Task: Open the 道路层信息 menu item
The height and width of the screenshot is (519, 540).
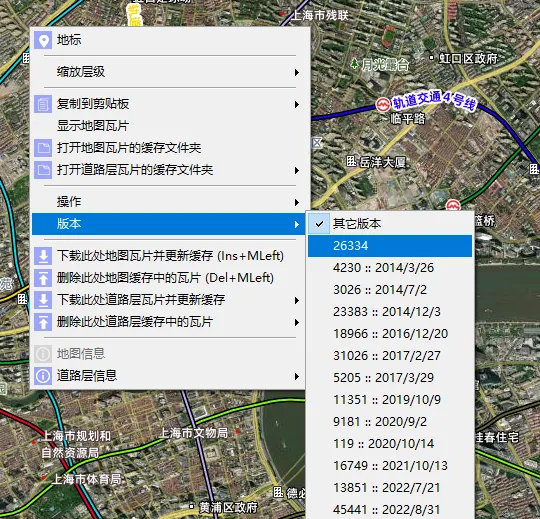Action: click(x=168, y=376)
